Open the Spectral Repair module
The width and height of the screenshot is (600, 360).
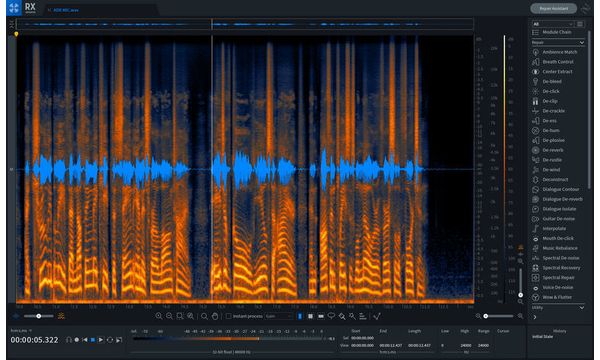tap(554, 278)
